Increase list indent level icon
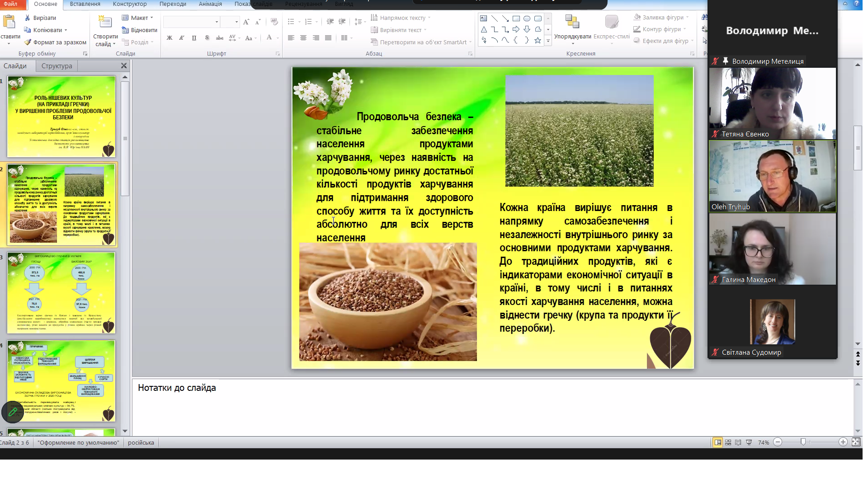 (342, 22)
